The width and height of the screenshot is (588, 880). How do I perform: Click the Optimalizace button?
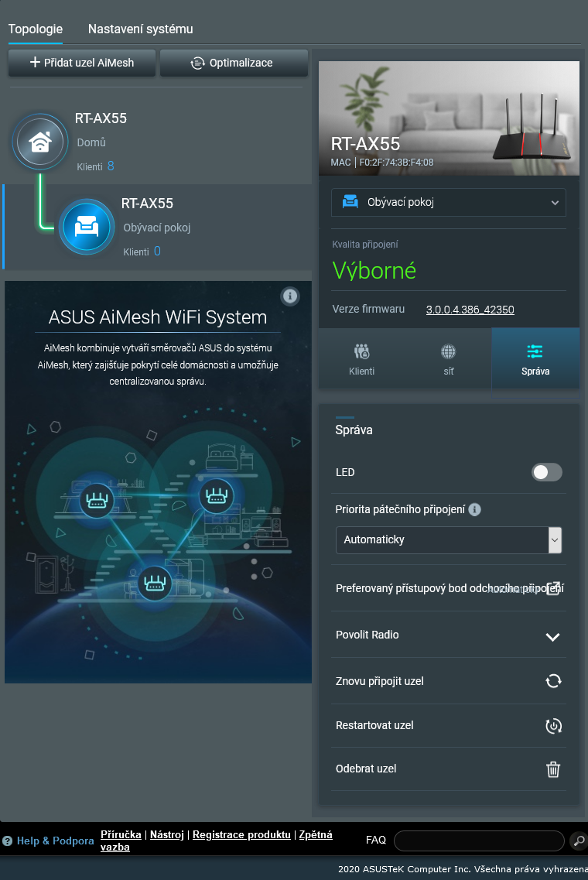point(234,63)
